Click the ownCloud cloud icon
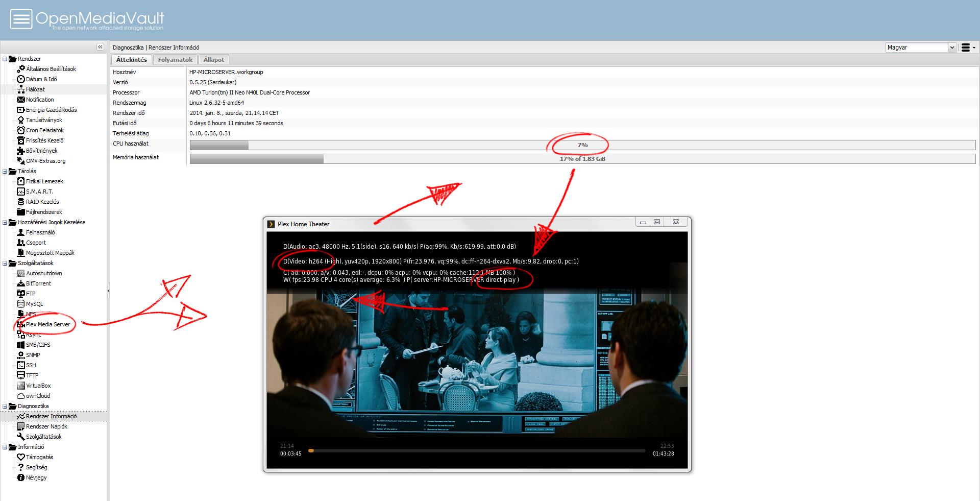The image size is (980, 501). tap(21, 396)
